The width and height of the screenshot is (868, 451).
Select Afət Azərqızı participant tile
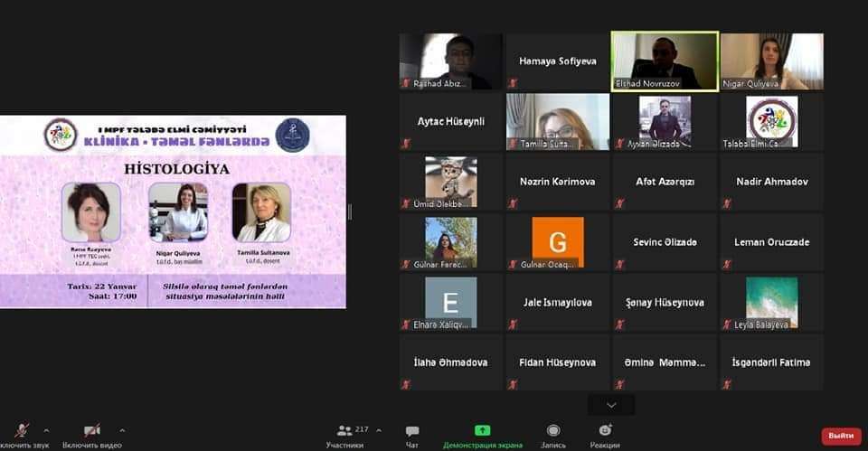(665, 182)
